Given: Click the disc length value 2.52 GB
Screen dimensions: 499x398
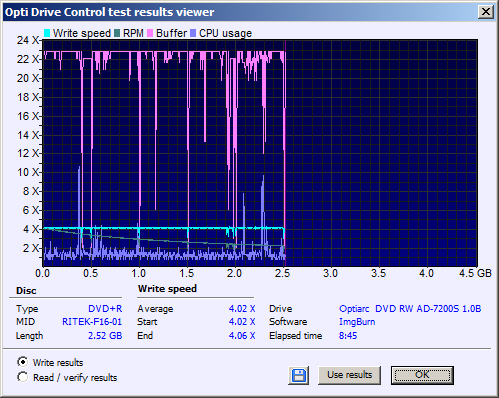Looking at the screenshot, I should pos(105,335).
